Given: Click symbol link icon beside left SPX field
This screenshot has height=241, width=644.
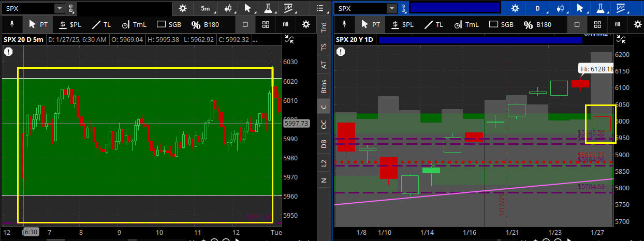Looking at the screenshot, I should (x=71, y=8).
